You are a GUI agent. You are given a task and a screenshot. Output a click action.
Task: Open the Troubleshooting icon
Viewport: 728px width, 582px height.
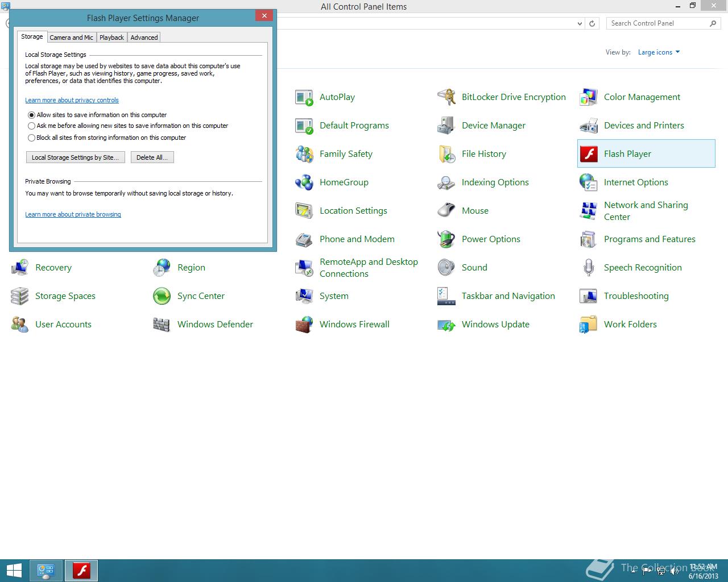(589, 296)
